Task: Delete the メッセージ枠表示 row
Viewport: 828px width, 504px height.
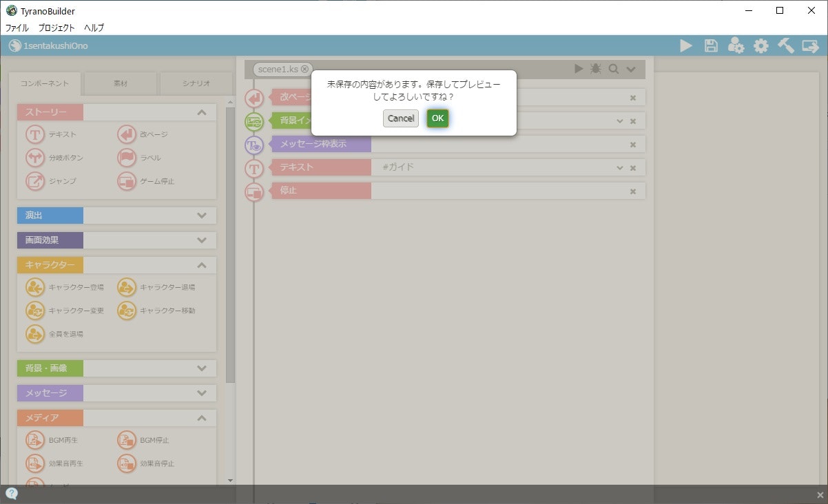Action: 633,145
